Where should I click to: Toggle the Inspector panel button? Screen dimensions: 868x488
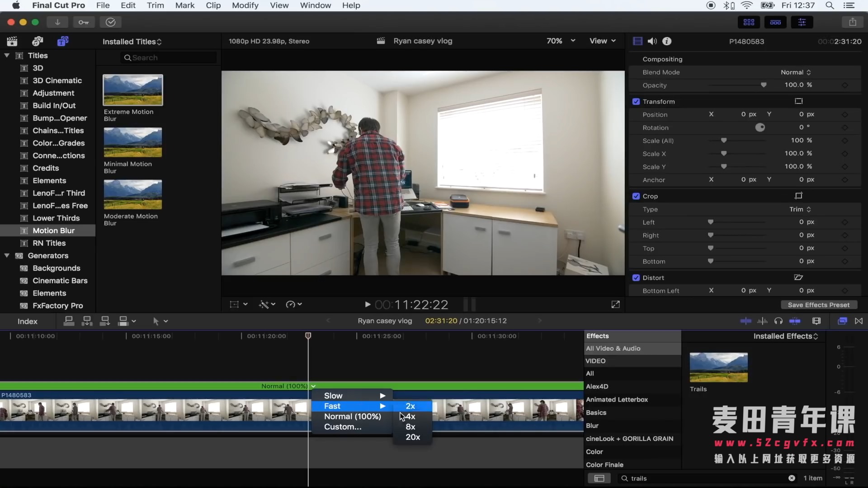pyautogui.click(x=802, y=22)
